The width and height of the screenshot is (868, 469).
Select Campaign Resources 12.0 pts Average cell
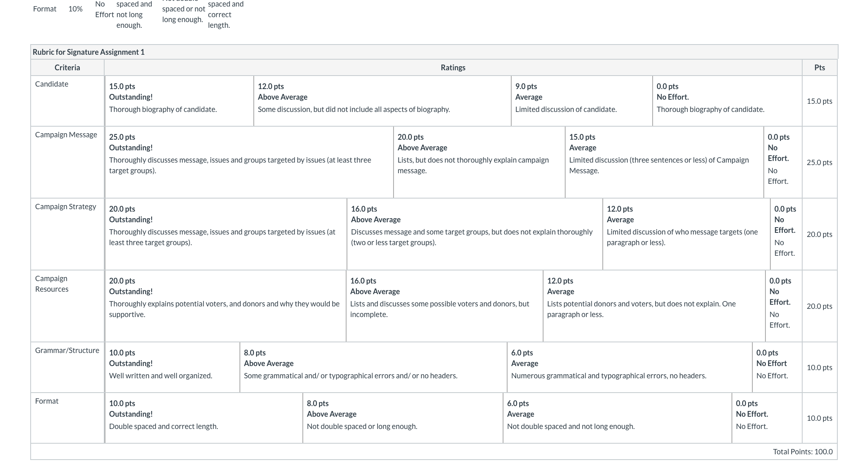(654, 306)
